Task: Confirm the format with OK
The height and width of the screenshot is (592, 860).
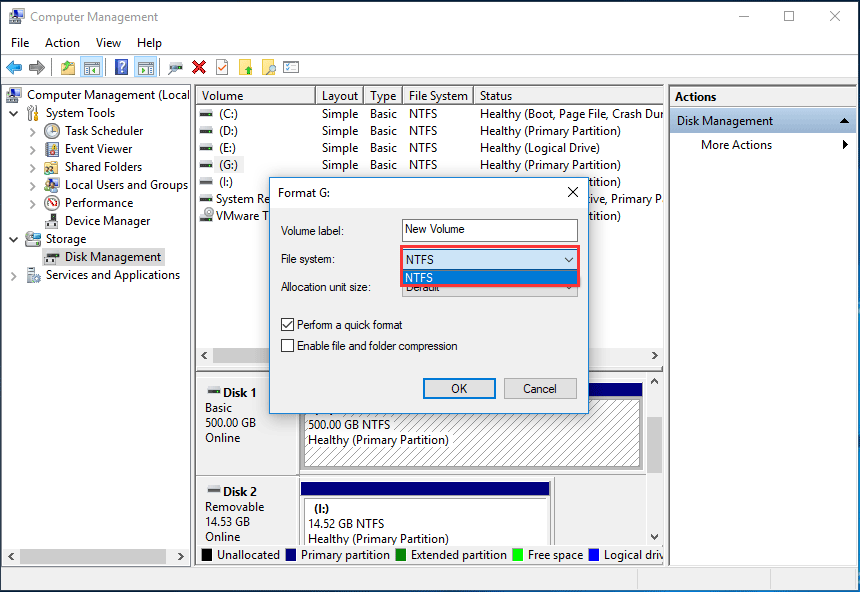Action: pos(459,388)
